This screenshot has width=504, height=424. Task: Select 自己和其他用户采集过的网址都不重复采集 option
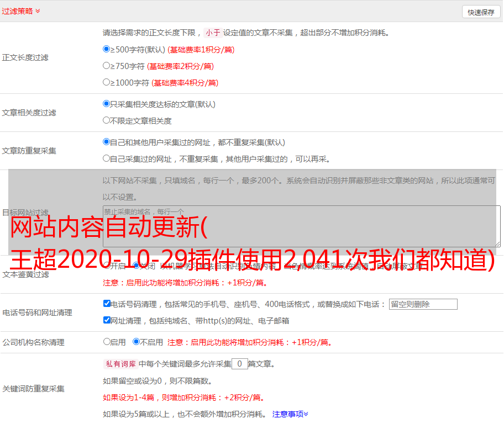[106, 142]
